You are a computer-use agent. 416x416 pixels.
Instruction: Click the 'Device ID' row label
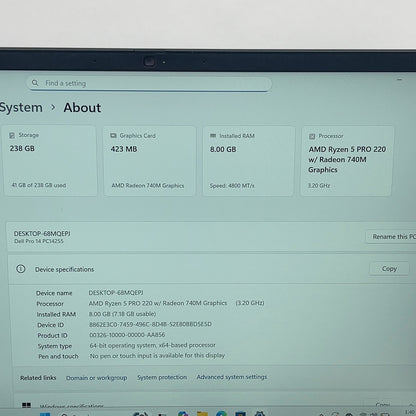coord(51,325)
